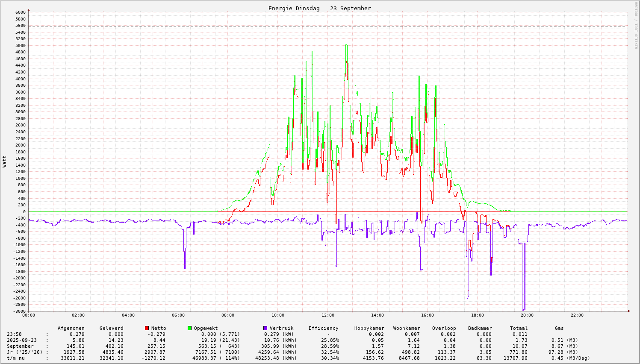Select the Efficiency column header

(x=323, y=328)
